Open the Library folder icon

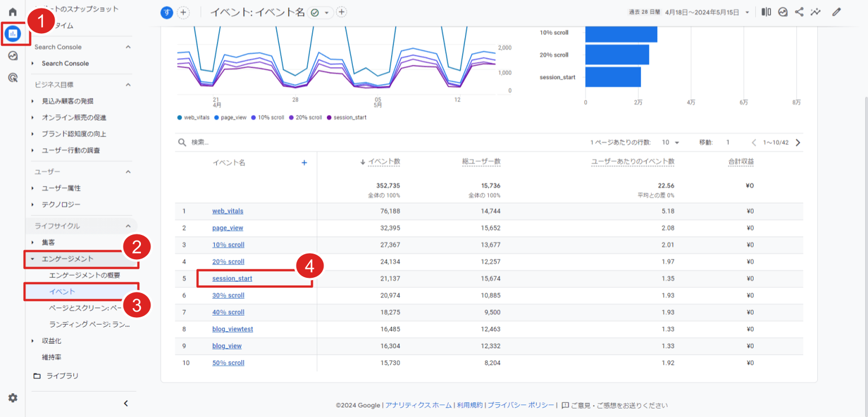point(37,376)
